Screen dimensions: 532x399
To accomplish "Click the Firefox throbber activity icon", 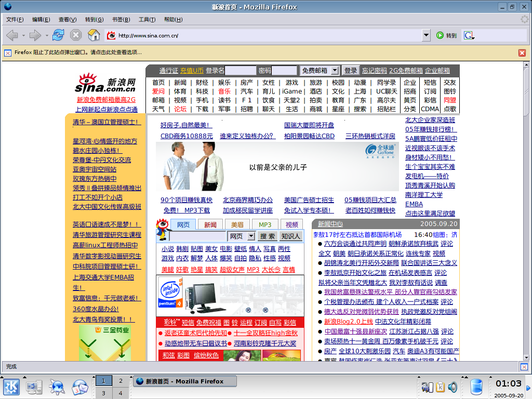I will coord(525,19).
